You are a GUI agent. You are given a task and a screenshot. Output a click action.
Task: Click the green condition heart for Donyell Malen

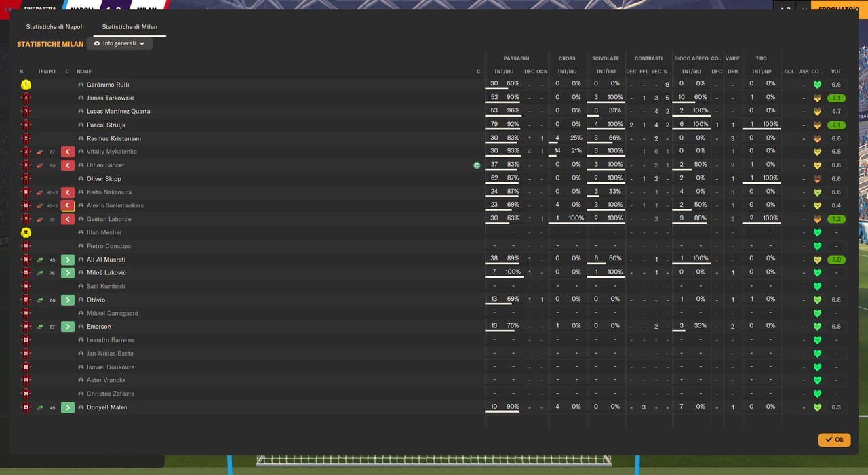pyautogui.click(x=817, y=407)
